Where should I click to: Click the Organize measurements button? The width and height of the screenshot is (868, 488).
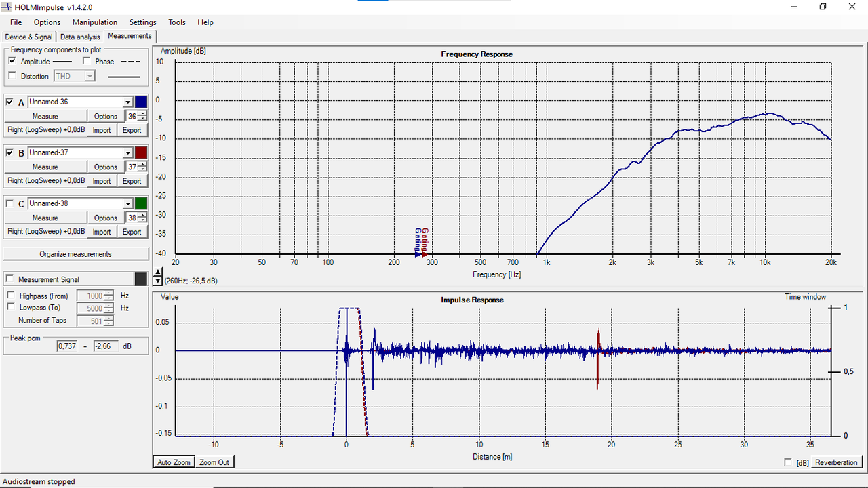[x=76, y=254]
